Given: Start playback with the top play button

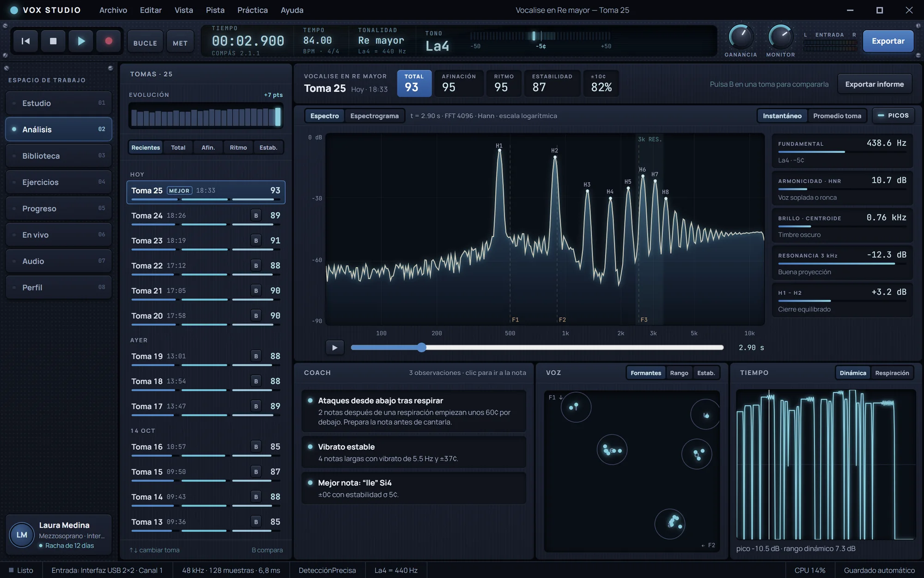Looking at the screenshot, I should coord(81,41).
